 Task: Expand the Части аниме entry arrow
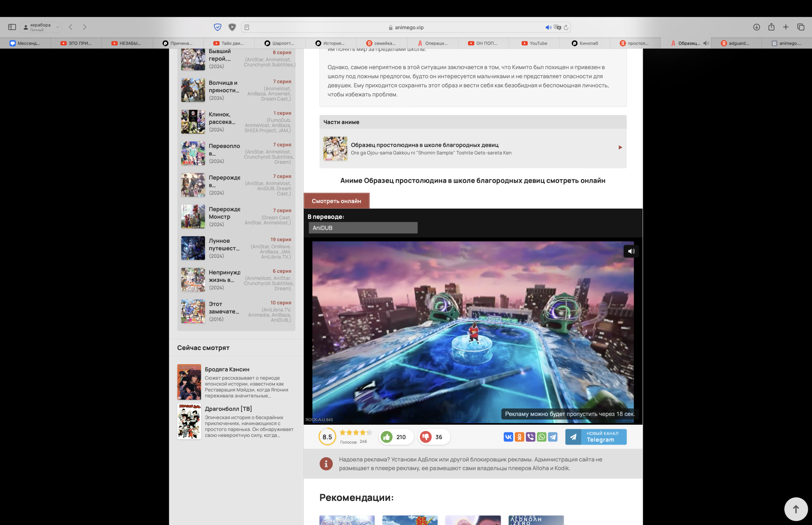620,147
